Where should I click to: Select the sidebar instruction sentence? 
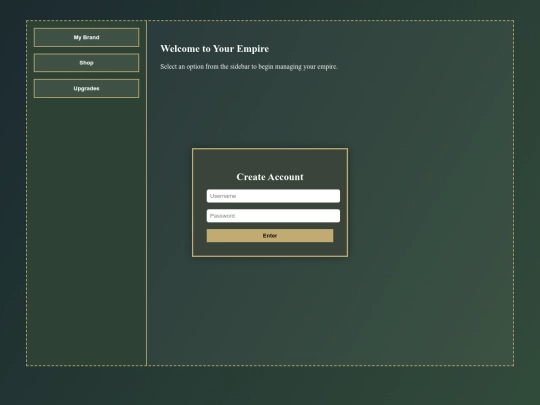(x=249, y=67)
